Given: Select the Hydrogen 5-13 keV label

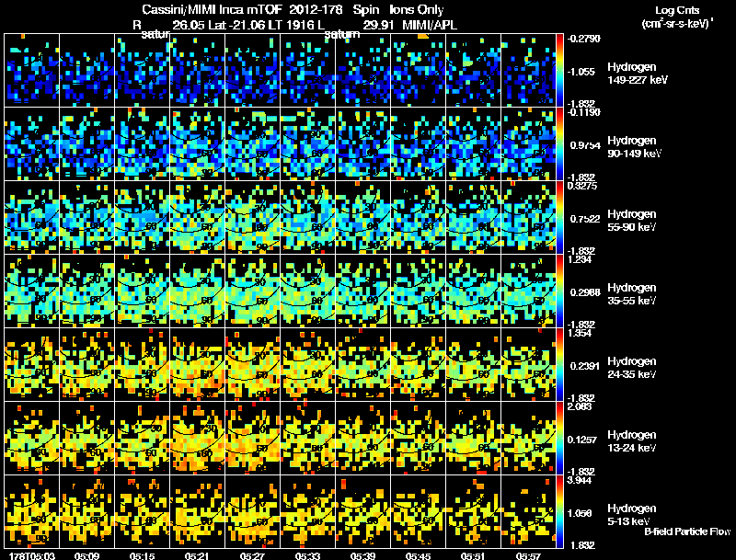Looking at the screenshot, I should click(632, 515).
